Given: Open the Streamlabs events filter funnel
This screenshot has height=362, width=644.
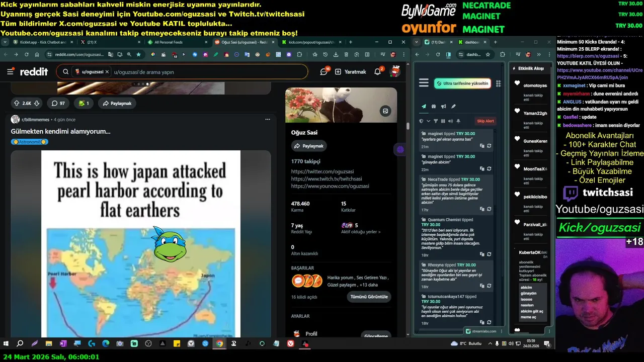Looking at the screenshot, I should coord(436,121).
